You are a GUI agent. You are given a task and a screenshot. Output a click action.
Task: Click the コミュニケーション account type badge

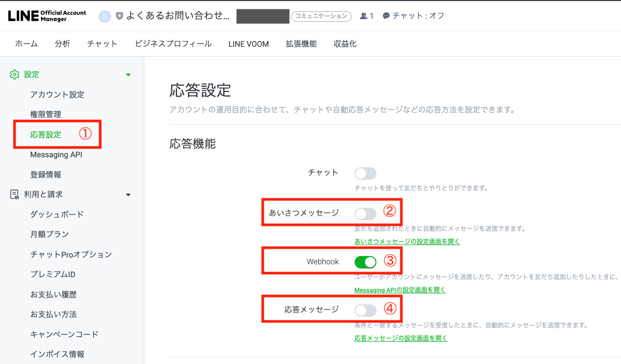321,16
